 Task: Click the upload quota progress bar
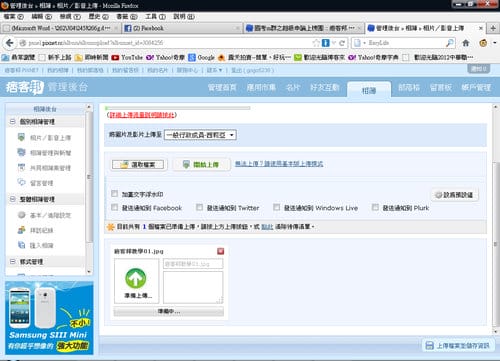pyautogui.click(x=177, y=108)
